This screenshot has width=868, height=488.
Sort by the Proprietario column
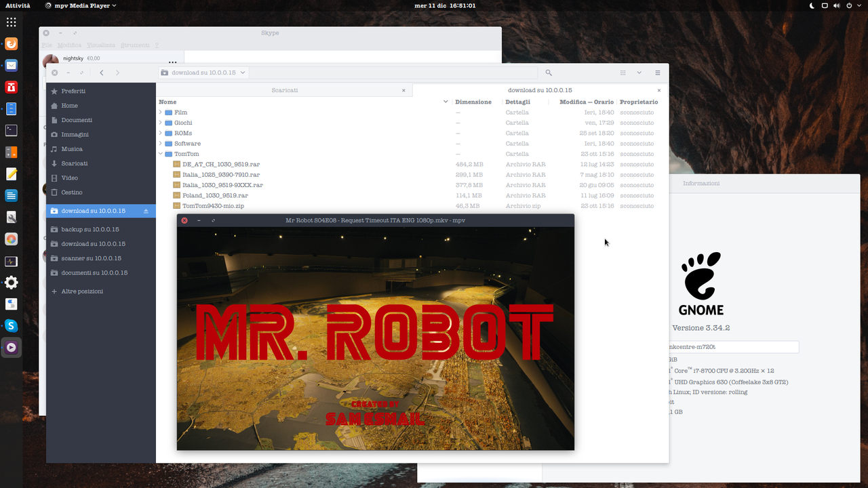click(639, 102)
